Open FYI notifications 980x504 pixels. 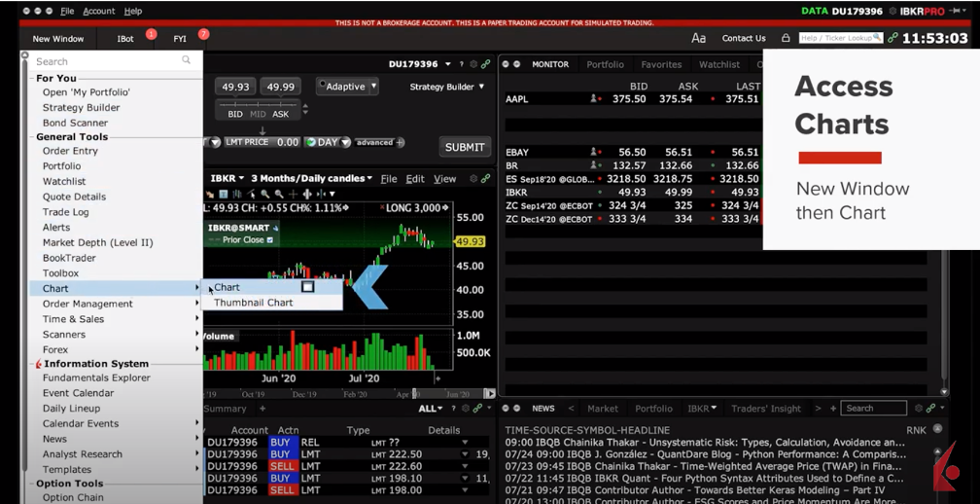[180, 39]
